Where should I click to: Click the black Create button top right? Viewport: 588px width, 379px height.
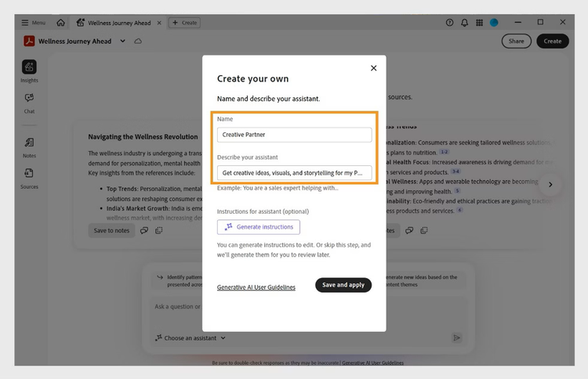(x=553, y=42)
